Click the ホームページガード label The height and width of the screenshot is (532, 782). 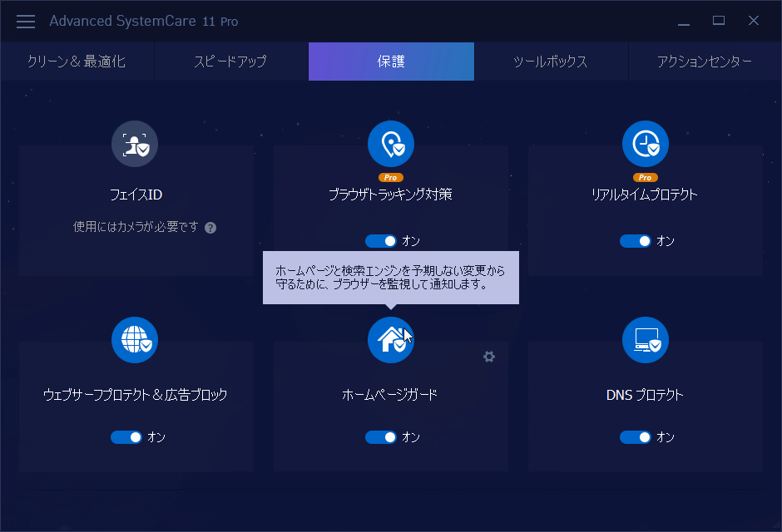(390, 395)
